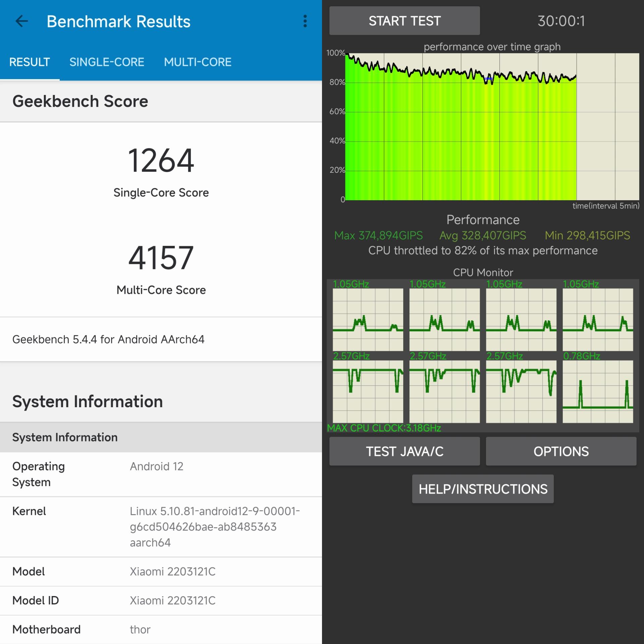644x644 pixels.
Task: Click the multi-core score 4157
Action: point(161,258)
